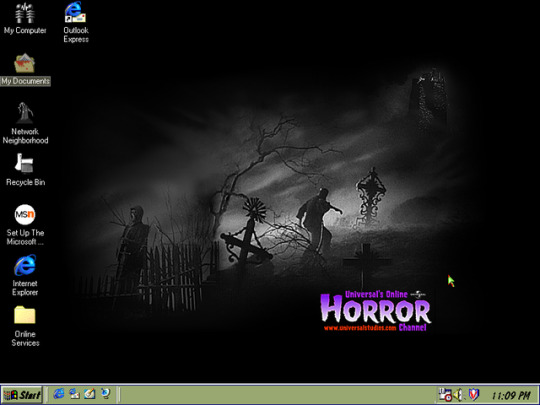Click the McAfee shield tray icon
The height and width of the screenshot is (405, 540).
click(474, 394)
